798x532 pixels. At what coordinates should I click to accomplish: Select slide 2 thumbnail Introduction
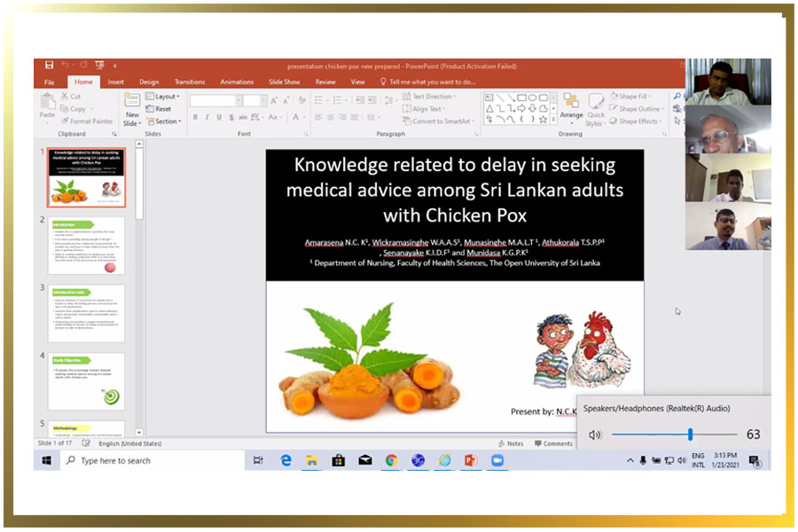click(86, 246)
